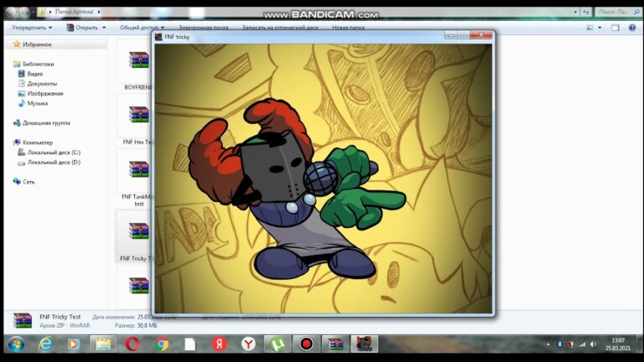Click the Windows Start button

coord(15,344)
